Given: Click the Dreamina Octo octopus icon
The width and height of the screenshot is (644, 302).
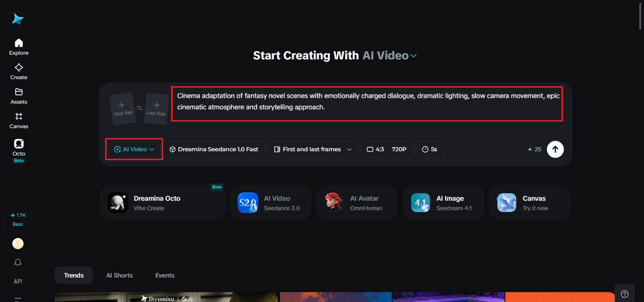Looking at the screenshot, I should click(x=118, y=203).
